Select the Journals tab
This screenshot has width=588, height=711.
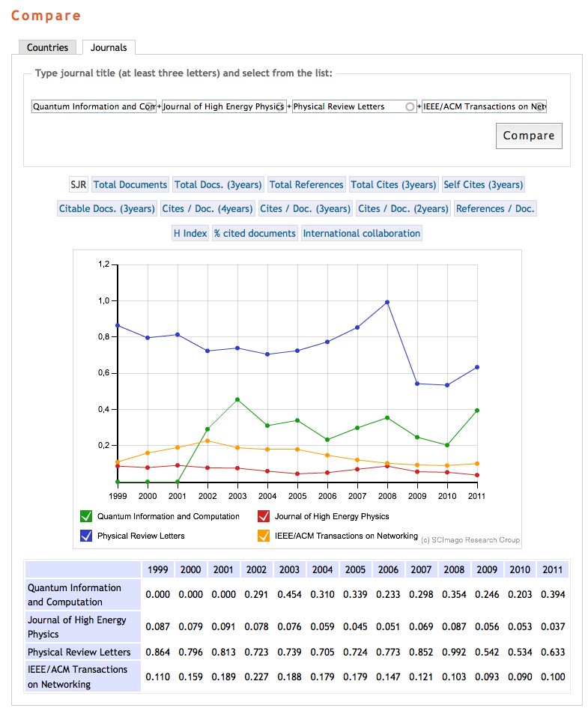[x=109, y=47]
